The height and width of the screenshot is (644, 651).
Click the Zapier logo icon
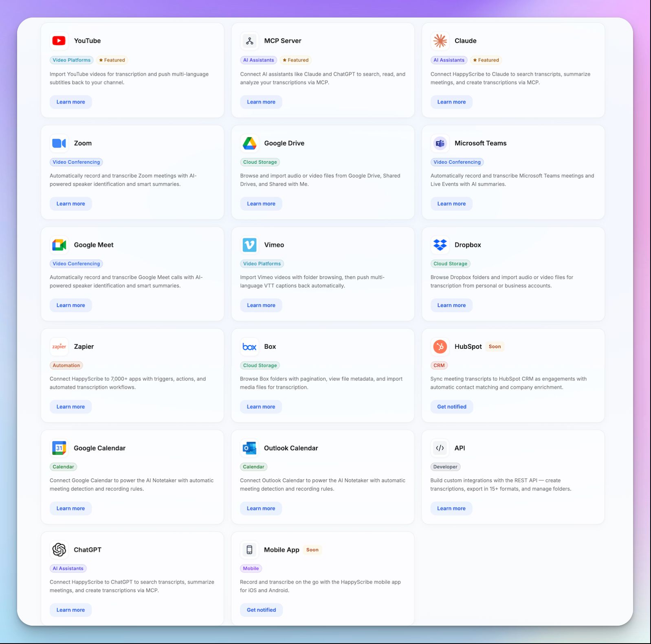[59, 346]
